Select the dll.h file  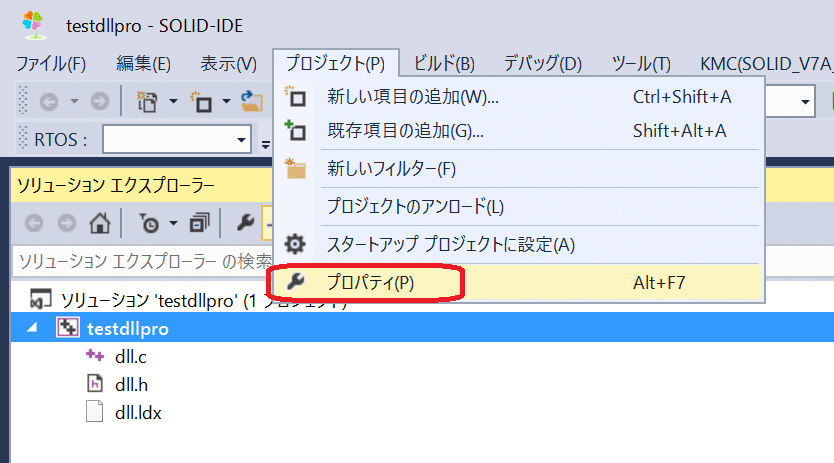[131, 385]
